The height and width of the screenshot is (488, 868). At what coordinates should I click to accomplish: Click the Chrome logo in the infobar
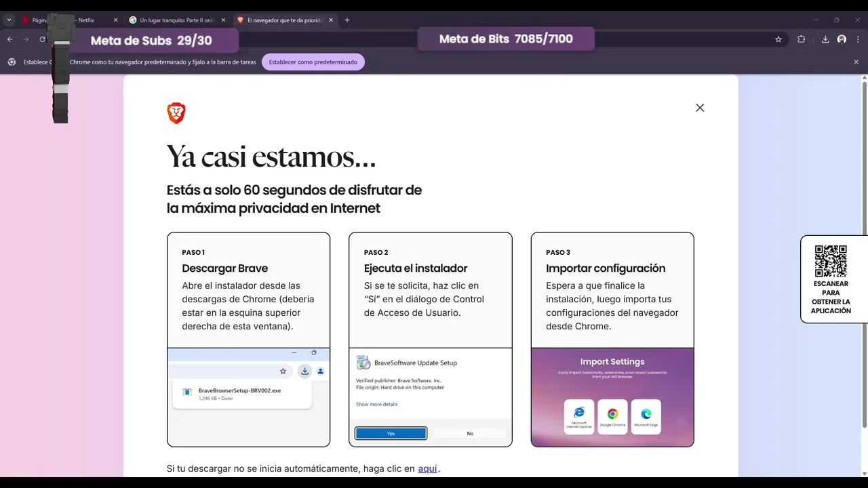click(12, 62)
